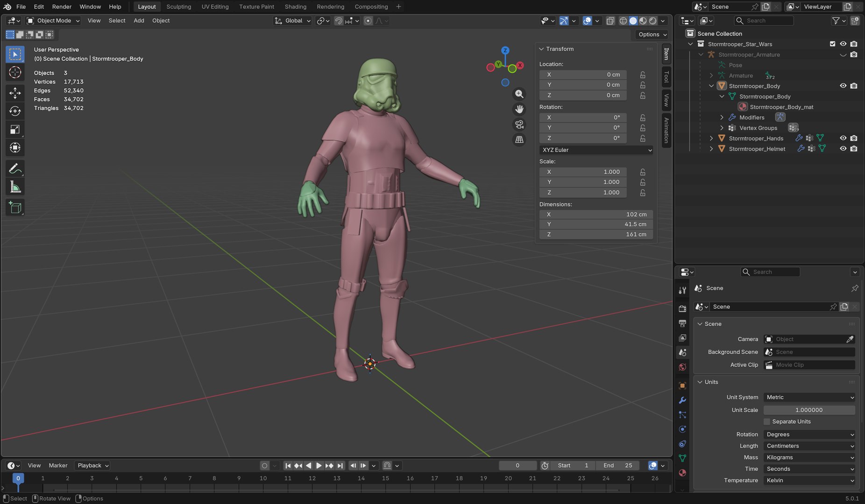
Task: Click the End frame field
Action: coord(617,465)
